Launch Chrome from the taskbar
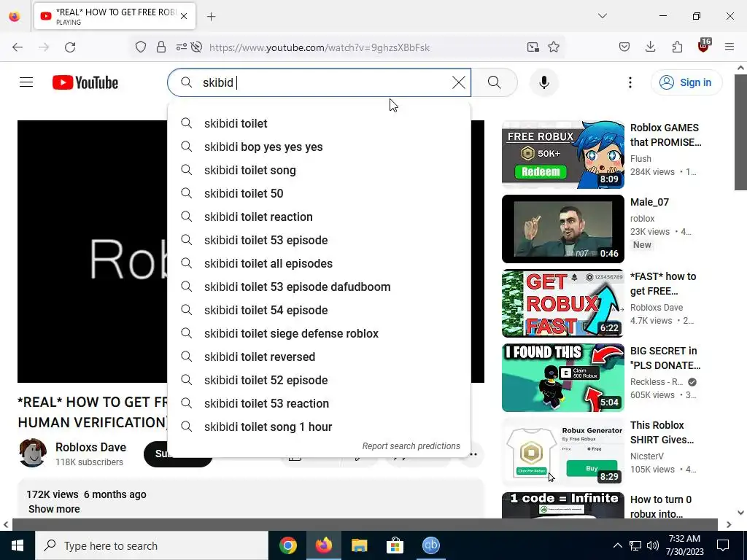Image resolution: width=747 pixels, height=560 pixels. pyautogui.click(x=287, y=545)
